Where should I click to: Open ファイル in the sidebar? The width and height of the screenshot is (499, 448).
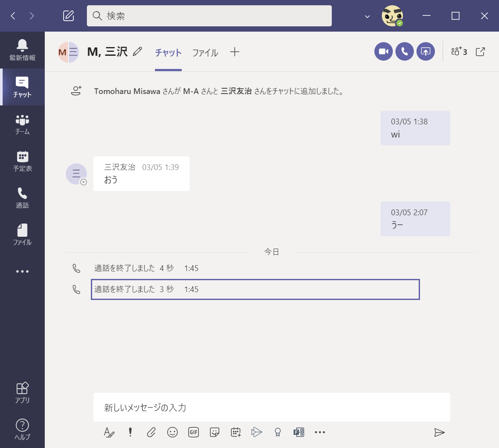tap(22, 235)
